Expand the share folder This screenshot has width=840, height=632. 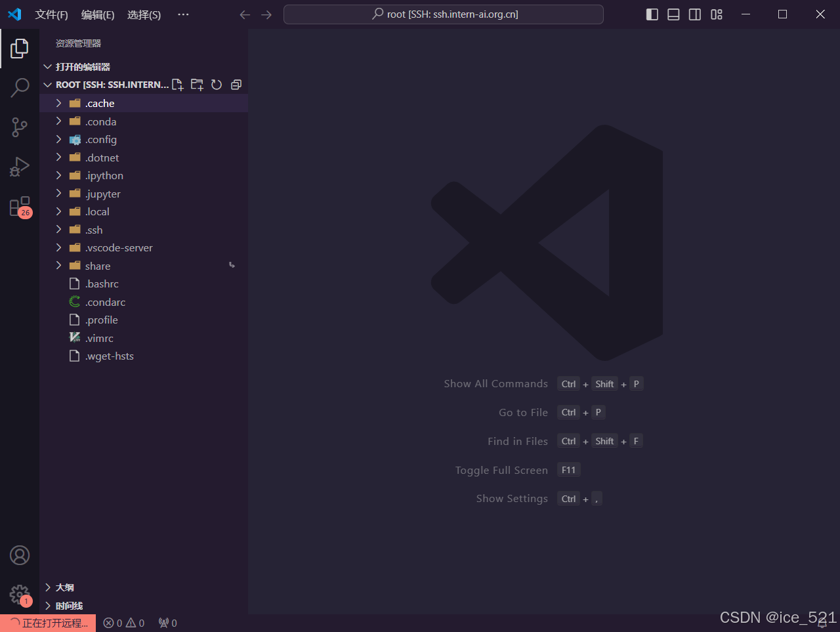click(144, 266)
